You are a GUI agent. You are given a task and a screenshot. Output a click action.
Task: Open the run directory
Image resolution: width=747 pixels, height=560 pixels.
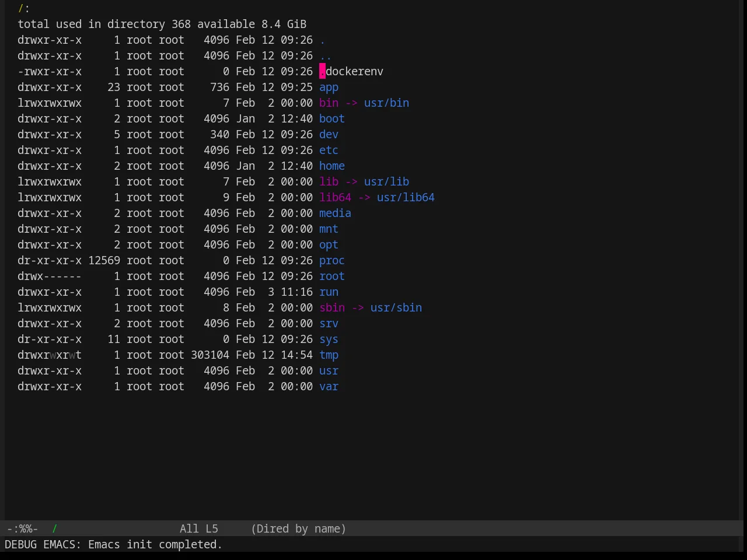click(329, 292)
